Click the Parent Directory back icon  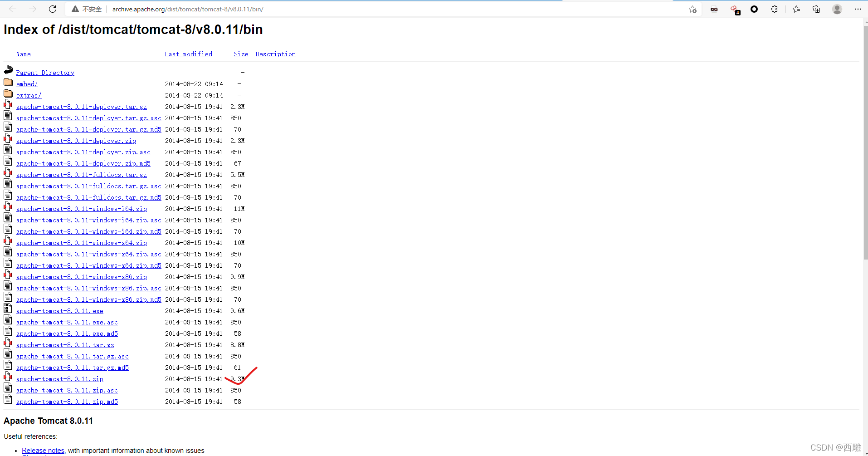[x=8, y=70]
